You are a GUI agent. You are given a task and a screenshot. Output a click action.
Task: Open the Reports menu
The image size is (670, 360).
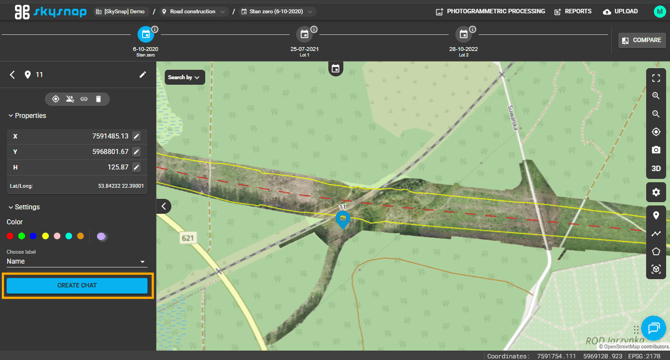pyautogui.click(x=573, y=12)
